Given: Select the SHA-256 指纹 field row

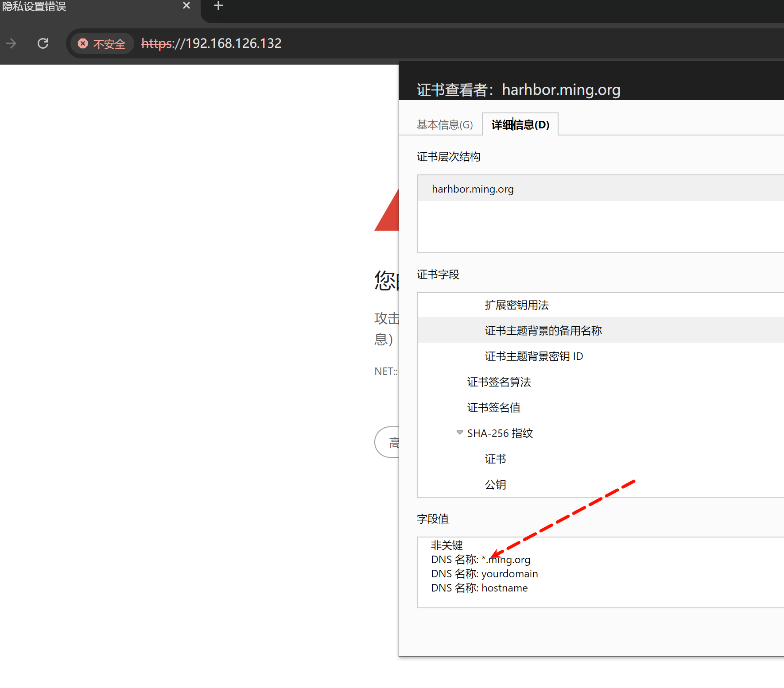Looking at the screenshot, I should (500, 433).
